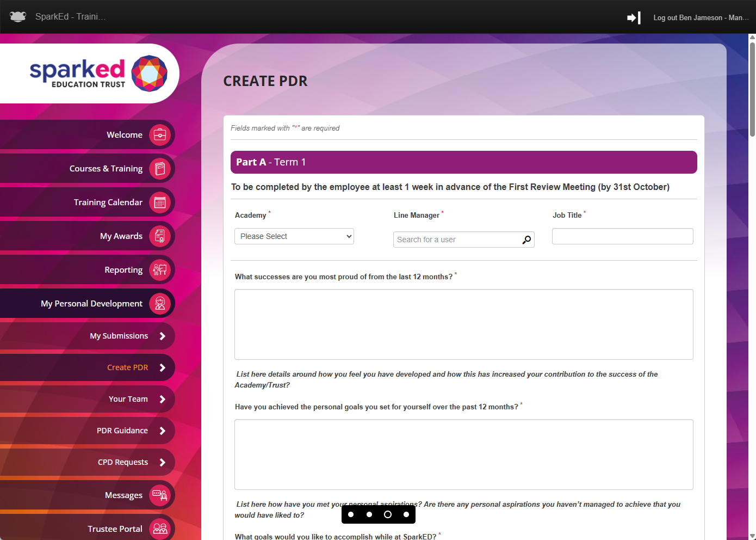
Task: Expand the CPD Requests chevron
Action: coord(162,462)
